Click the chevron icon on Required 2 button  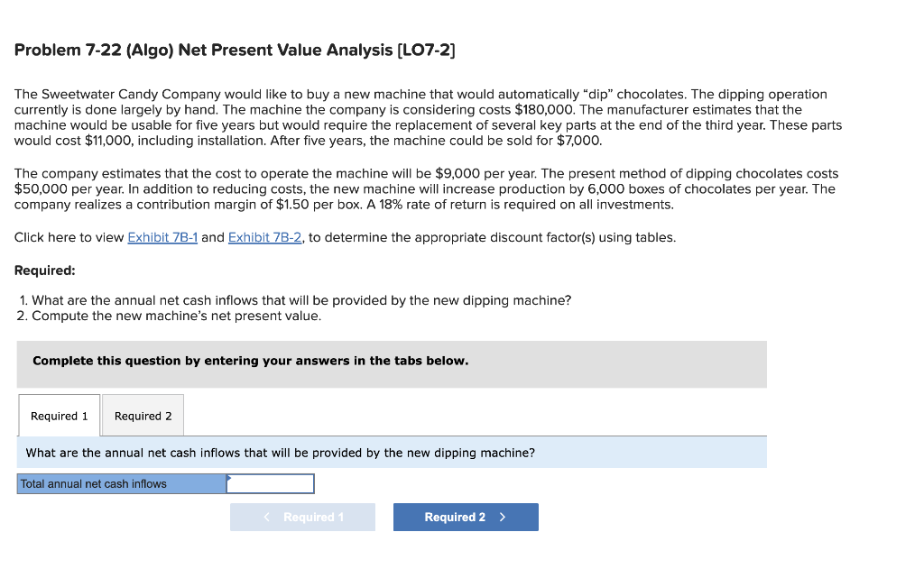tap(502, 517)
